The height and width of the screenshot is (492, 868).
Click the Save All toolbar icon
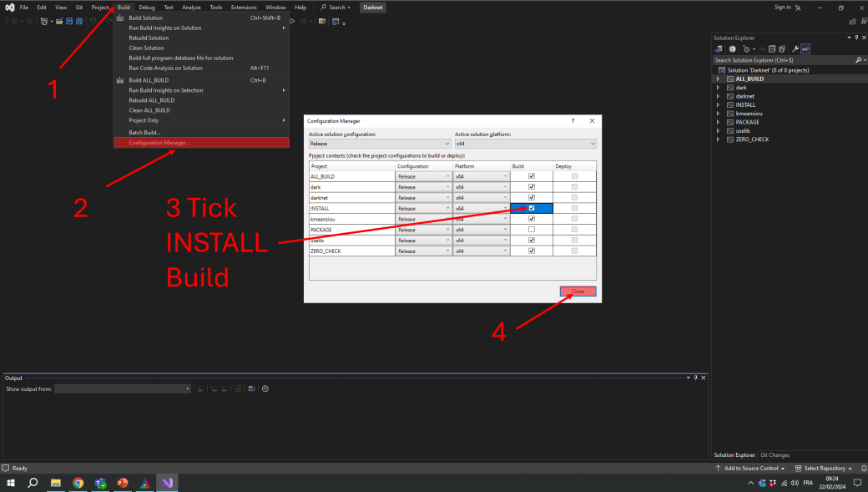(x=79, y=21)
